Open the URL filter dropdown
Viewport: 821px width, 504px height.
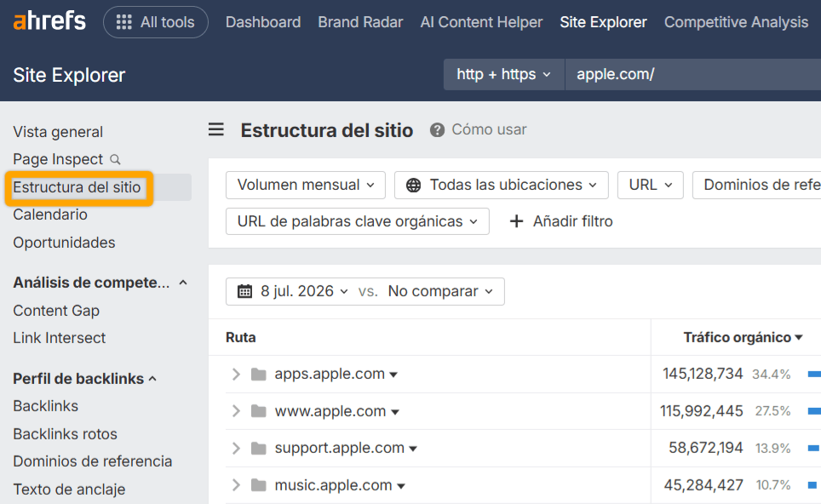(651, 186)
